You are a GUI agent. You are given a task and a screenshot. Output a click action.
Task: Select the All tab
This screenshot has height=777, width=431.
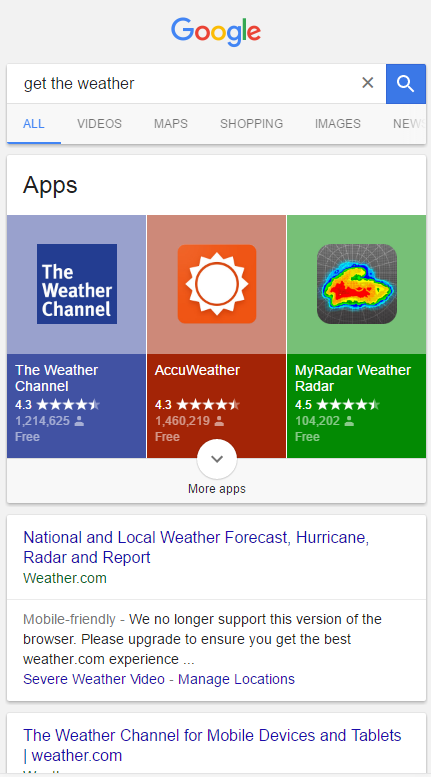[34, 123]
